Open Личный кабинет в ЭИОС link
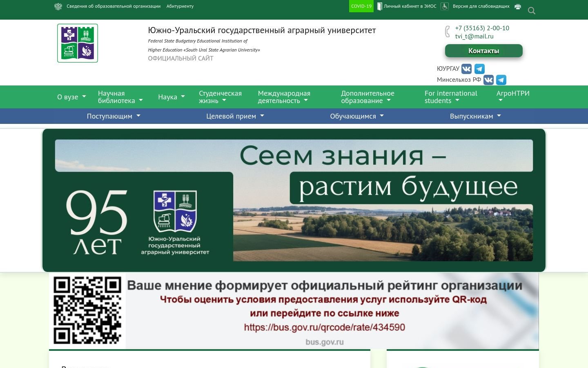The image size is (588, 368). coord(410,6)
